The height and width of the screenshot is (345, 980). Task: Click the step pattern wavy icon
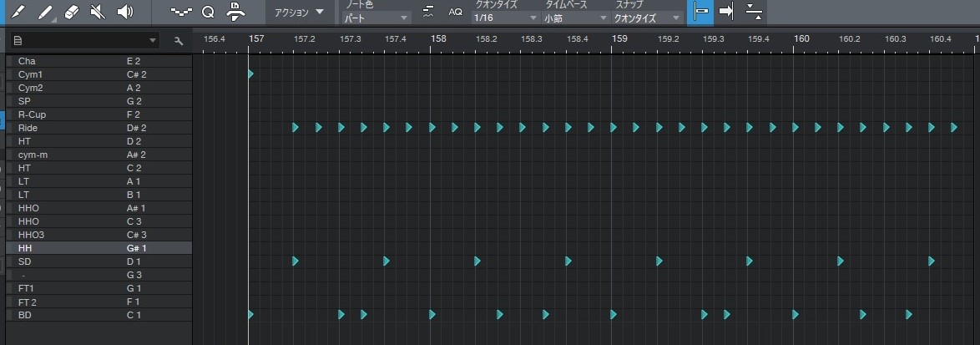click(182, 12)
